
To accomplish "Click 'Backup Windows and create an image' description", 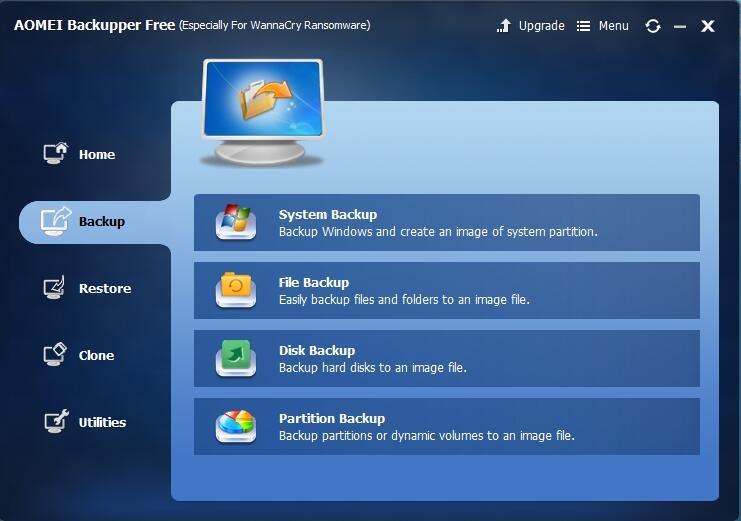I will pos(438,232).
